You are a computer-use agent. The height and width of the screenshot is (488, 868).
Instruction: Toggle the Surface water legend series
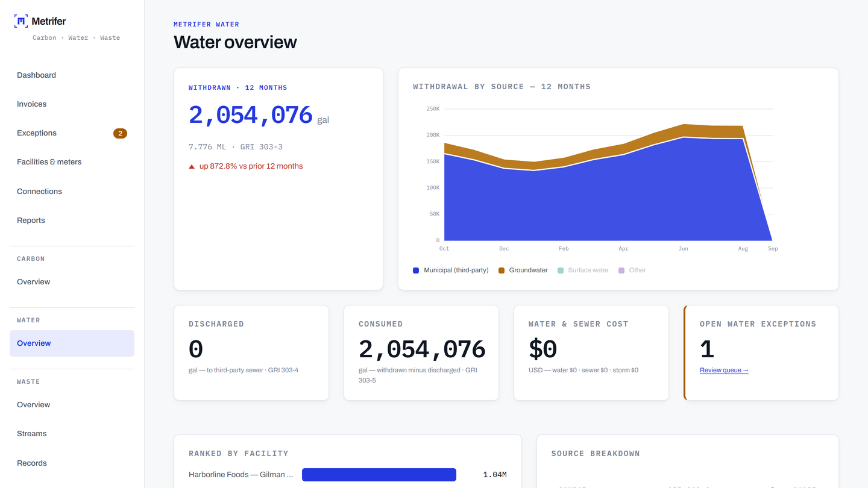(x=583, y=271)
